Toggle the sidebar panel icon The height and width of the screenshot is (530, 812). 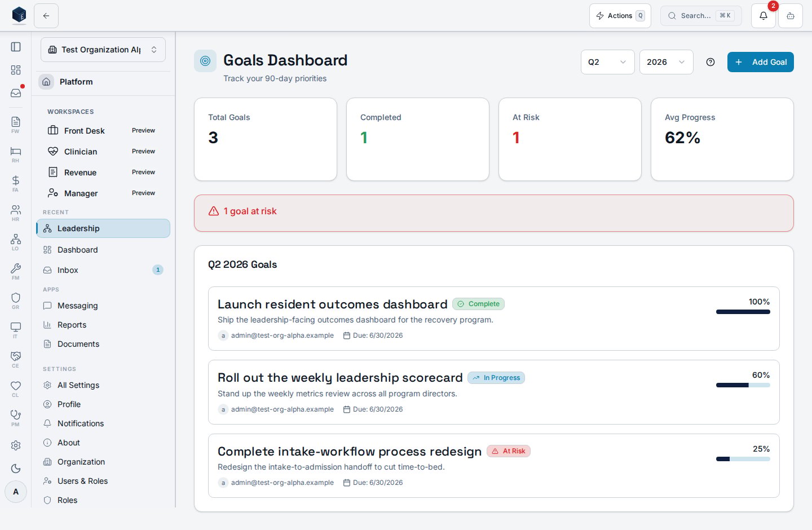(x=16, y=47)
